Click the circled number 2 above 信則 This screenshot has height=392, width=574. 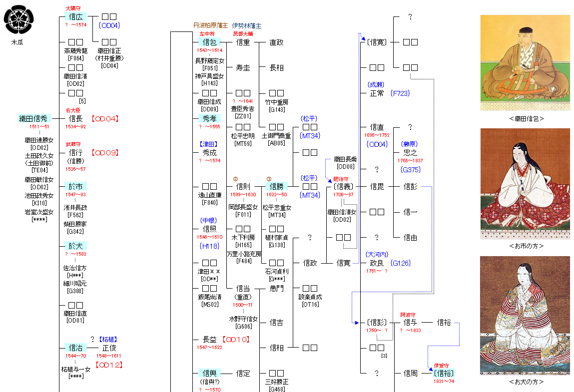(x=235, y=179)
